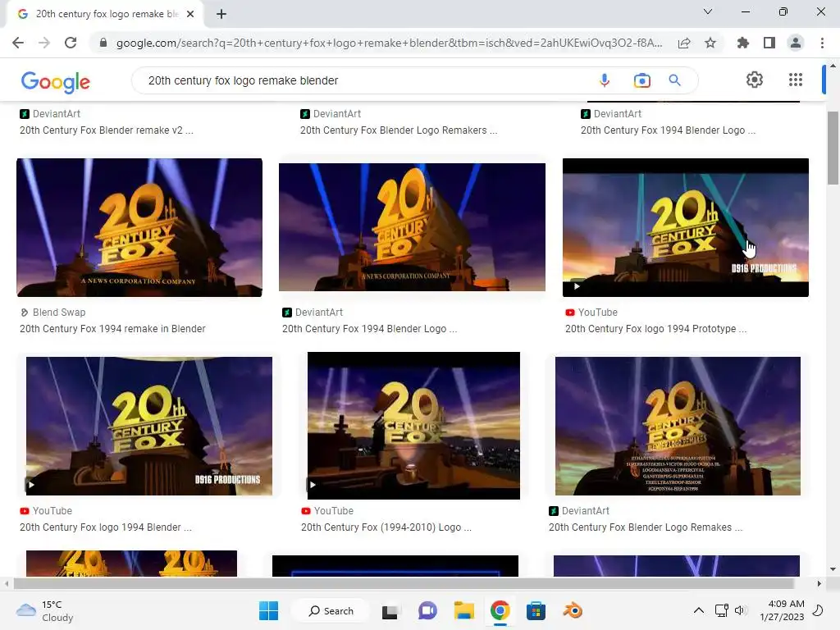The image size is (840, 630).
Task: Open the weather widget showing 15°C Cloudy
Action: tap(44, 610)
